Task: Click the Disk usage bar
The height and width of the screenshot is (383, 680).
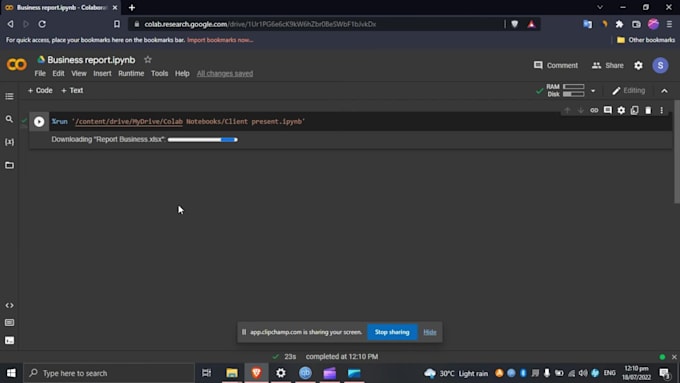Action: pos(574,94)
